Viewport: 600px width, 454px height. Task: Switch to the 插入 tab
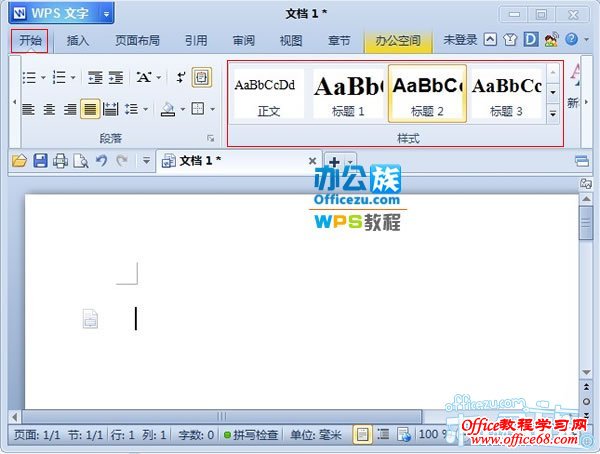click(x=78, y=40)
